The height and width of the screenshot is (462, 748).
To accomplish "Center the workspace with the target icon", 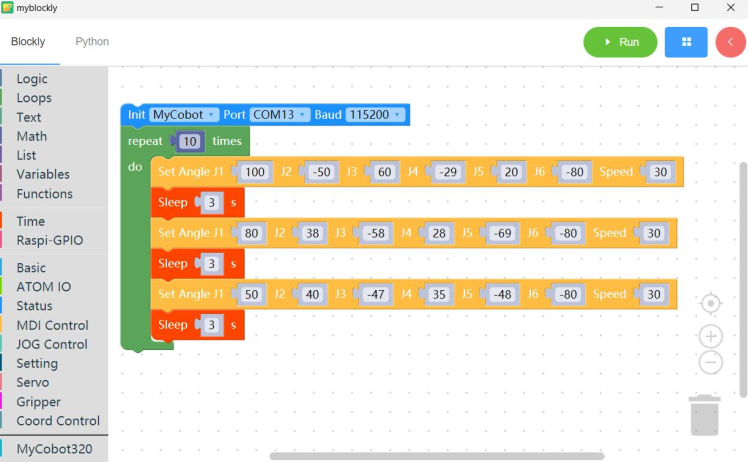I will (711, 304).
